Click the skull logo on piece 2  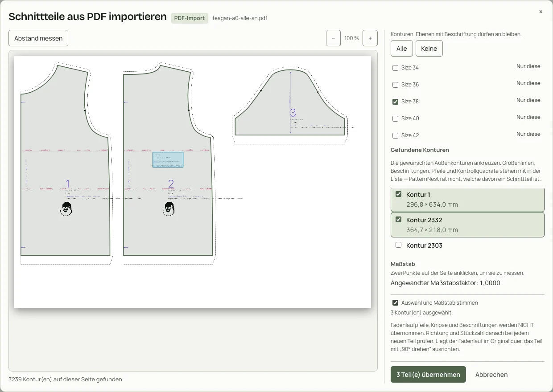point(169,208)
